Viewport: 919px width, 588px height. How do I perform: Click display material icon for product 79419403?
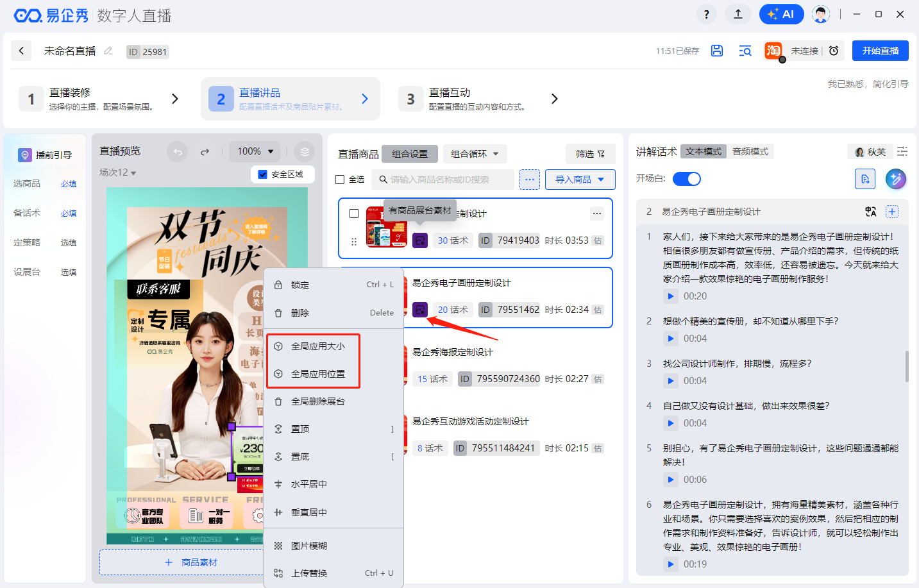[420, 240]
